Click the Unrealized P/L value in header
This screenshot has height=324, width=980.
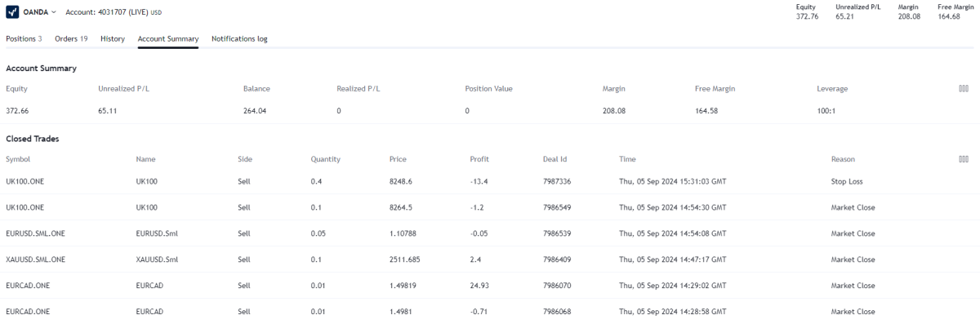pos(845,16)
